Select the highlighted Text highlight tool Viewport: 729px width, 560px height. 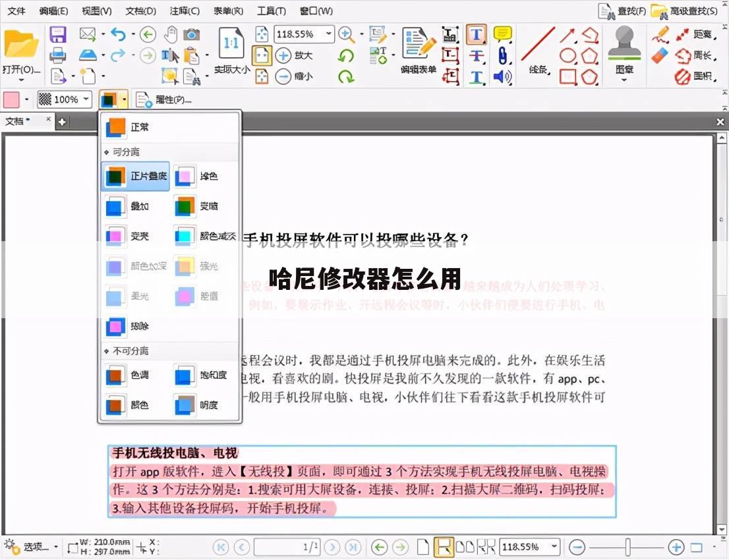476,34
